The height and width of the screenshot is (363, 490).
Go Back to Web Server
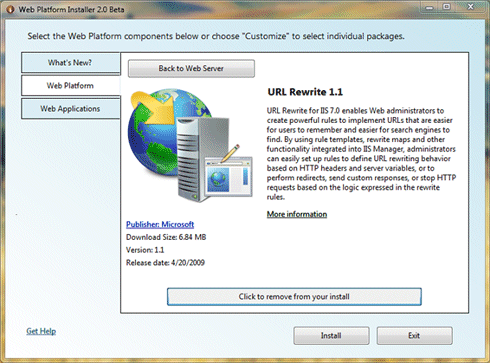(x=191, y=68)
